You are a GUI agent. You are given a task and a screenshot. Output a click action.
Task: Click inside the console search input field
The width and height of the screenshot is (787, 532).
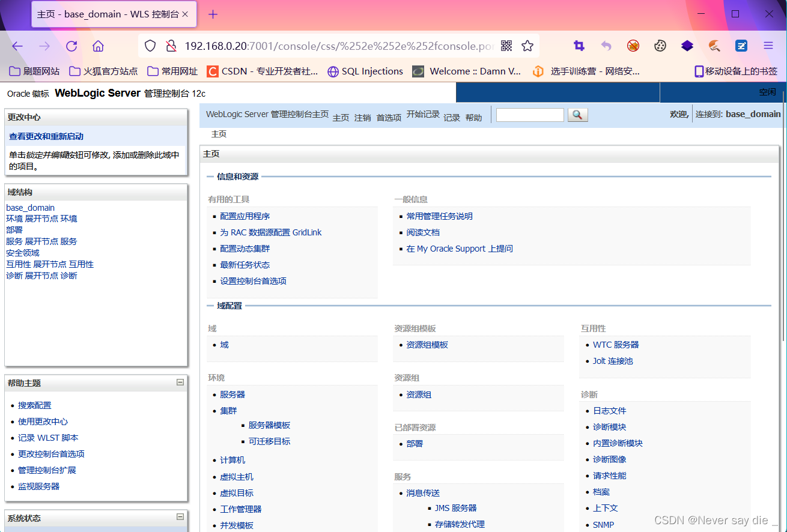529,114
